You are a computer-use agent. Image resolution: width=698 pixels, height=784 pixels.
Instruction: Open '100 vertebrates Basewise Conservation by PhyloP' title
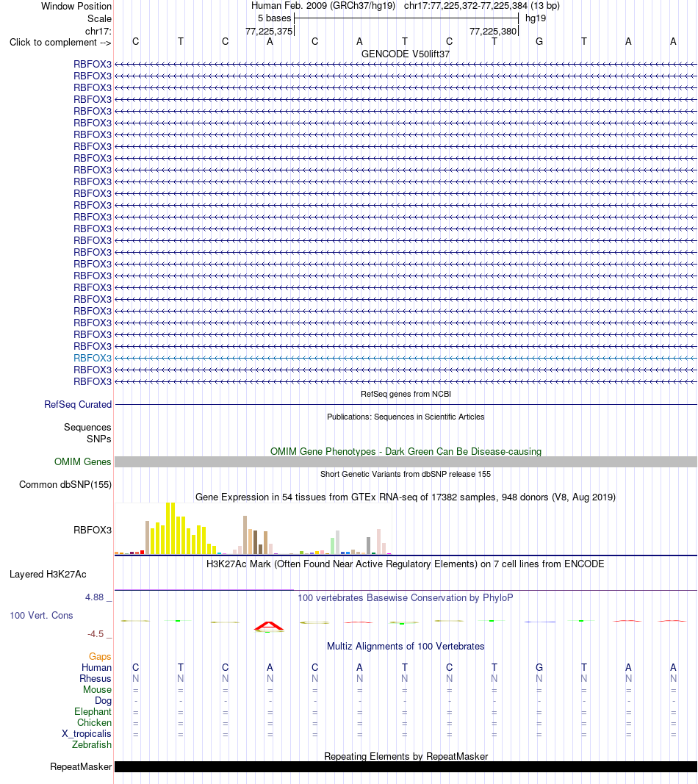point(406,598)
